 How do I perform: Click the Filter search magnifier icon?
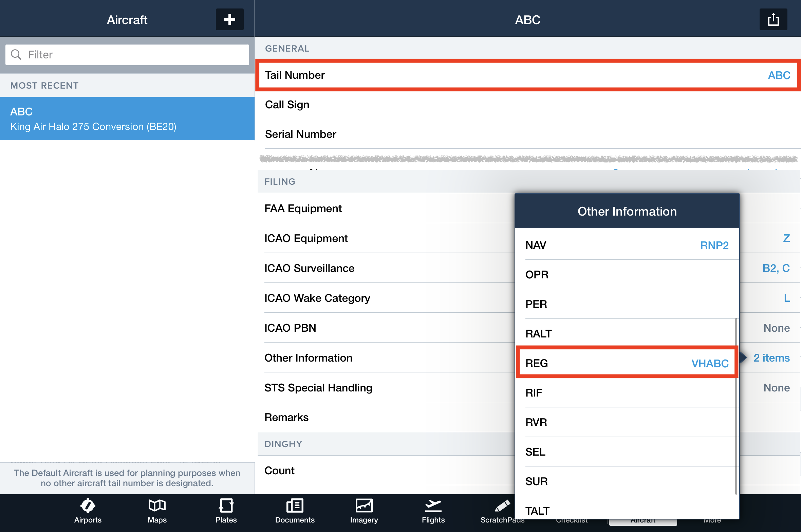click(16, 54)
